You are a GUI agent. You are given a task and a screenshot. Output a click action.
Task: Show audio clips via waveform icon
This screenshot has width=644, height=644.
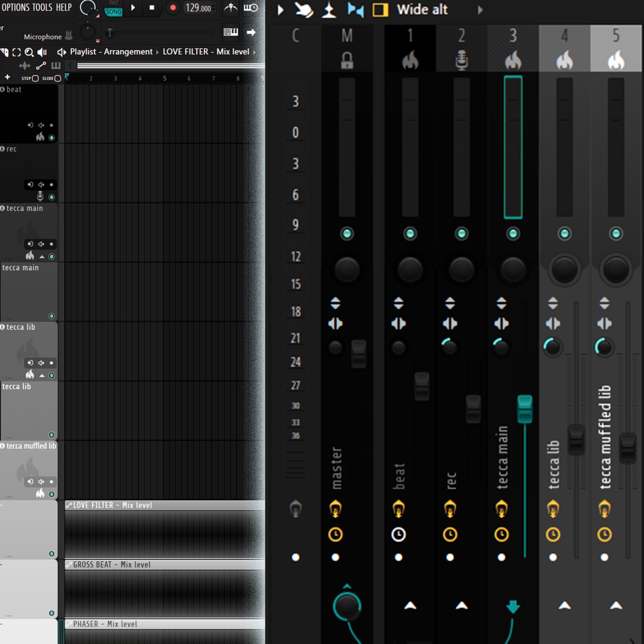pos(25,66)
